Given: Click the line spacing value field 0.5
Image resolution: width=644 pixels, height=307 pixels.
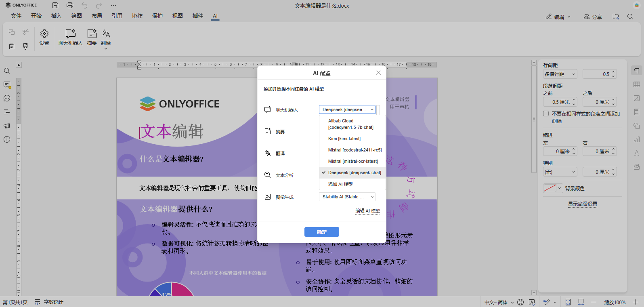Looking at the screenshot, I should 597,74.
